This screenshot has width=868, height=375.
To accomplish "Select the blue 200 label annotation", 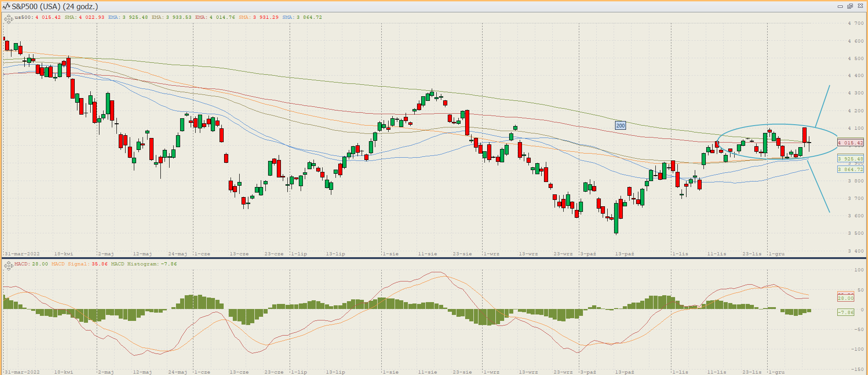I will [620, 126].
